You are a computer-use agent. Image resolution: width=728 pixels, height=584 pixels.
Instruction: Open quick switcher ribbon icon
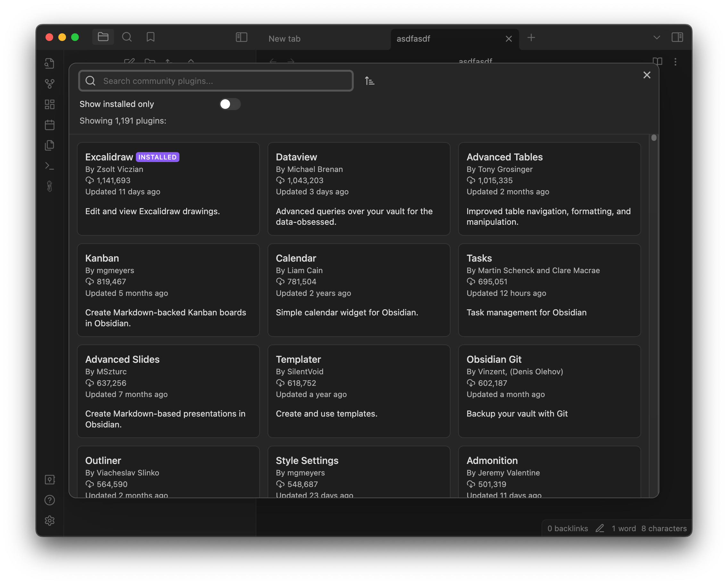click(x=50, y=63)
